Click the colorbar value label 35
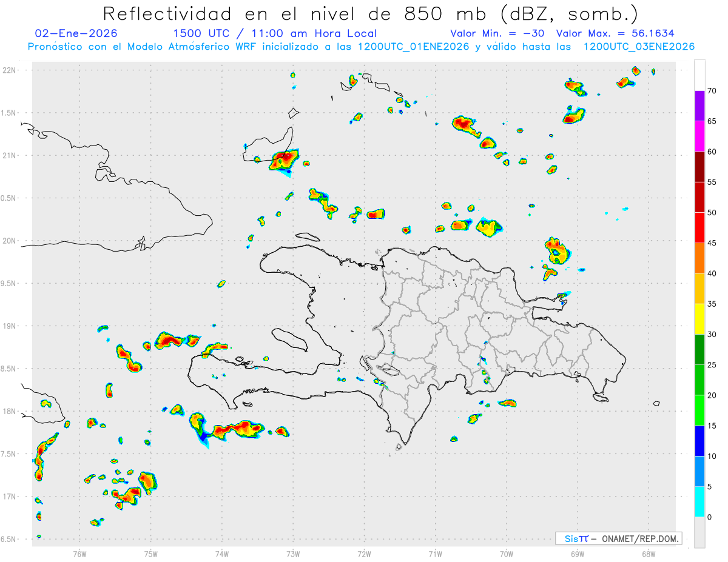The height and width of the screenshot is (562, 728). [712, 304]
